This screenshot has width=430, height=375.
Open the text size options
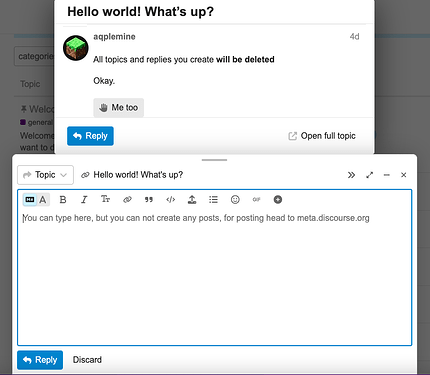tap(105, 199)
